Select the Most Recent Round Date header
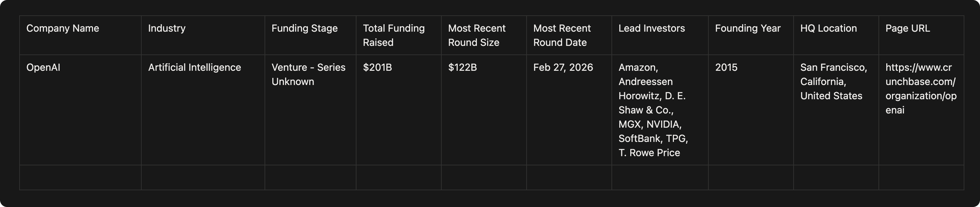The height and width of the screenshot is (207, 980). pyautogui.click(x=562, y=35)
